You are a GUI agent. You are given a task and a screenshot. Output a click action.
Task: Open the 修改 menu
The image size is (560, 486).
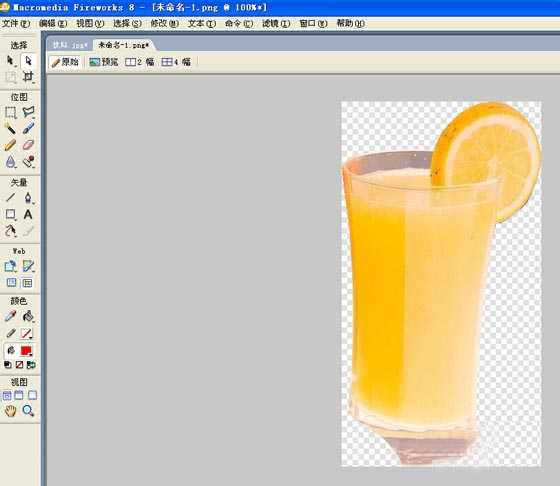pyautogui.click(x=164, y=24)
